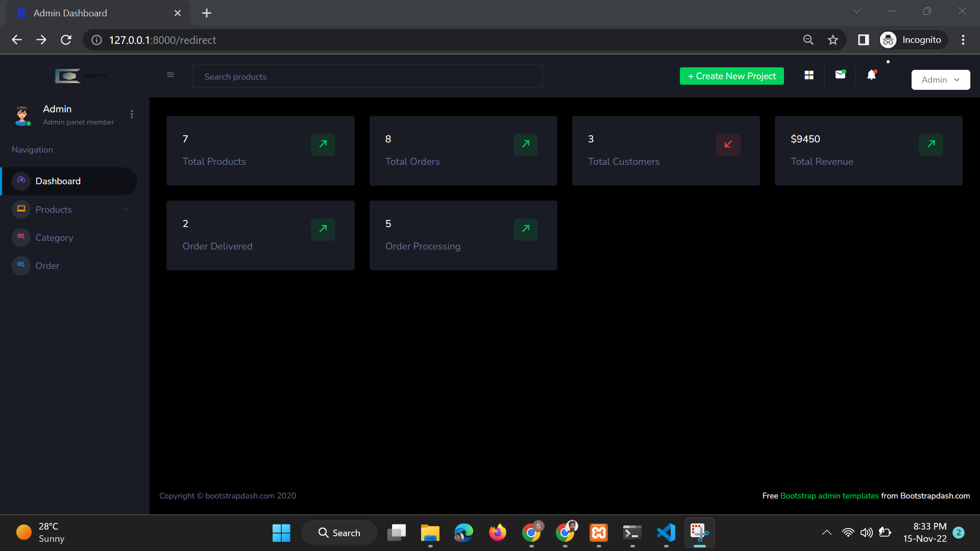Select the Dashboard icon in the sidebar

tap(21, 181)
